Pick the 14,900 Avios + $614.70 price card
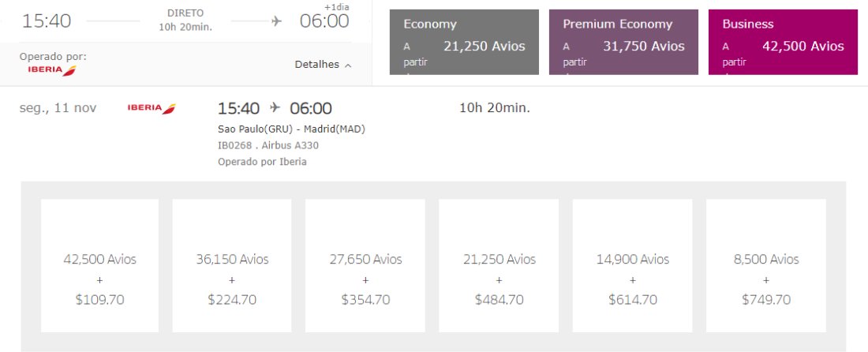The width and height of the screenshot is (868, 352). (x=632, y=265)
